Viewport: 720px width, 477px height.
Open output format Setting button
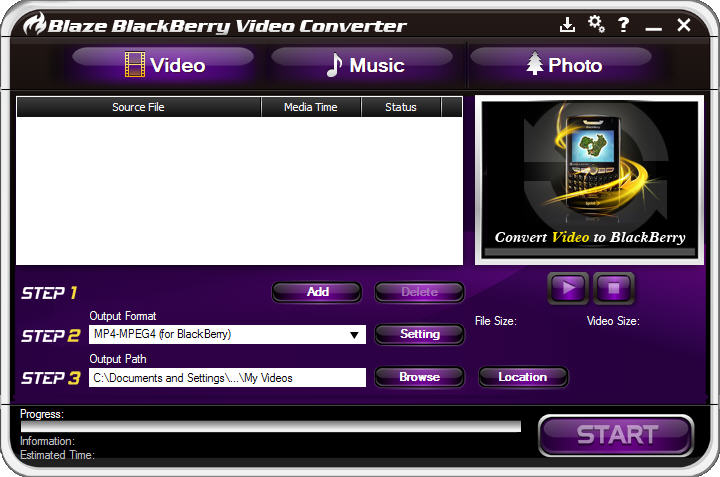pyautogui.click(x=419, y=334)
